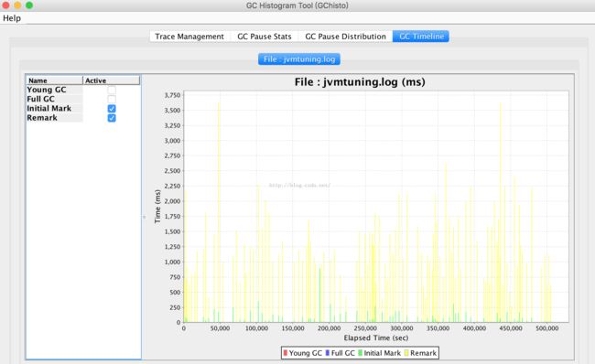The image size is (595, 364).
Task: Click the Name column header
Action: [54, 80]
